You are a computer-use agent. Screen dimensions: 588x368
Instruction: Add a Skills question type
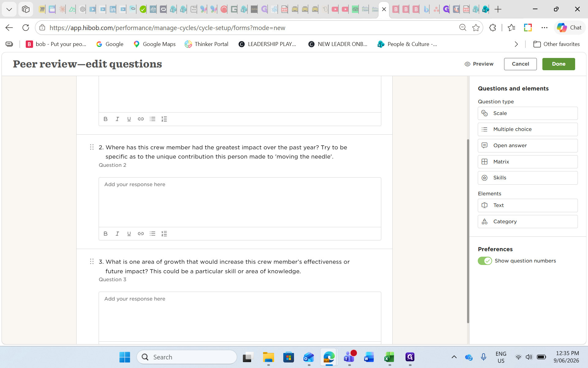(528, 178)
